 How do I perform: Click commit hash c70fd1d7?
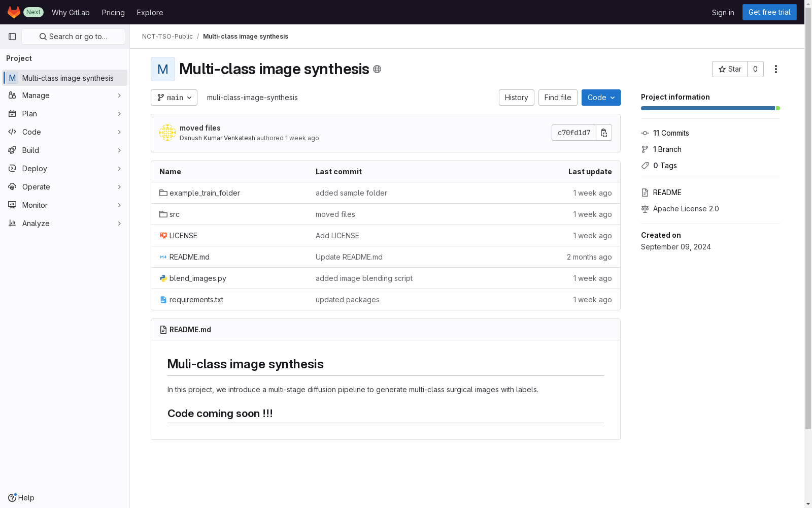tap(574, 133)
